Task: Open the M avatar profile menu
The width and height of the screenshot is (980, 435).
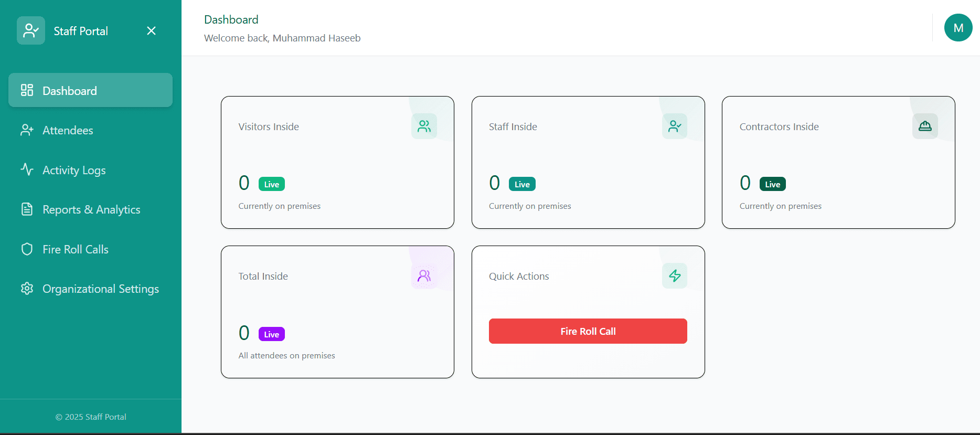Action: tap(958, 28)
